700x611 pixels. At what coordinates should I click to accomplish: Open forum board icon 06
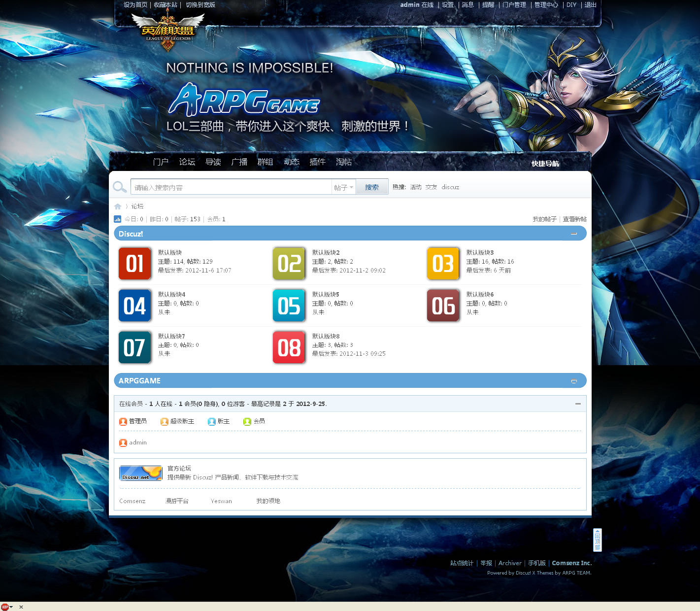[443, 305]
